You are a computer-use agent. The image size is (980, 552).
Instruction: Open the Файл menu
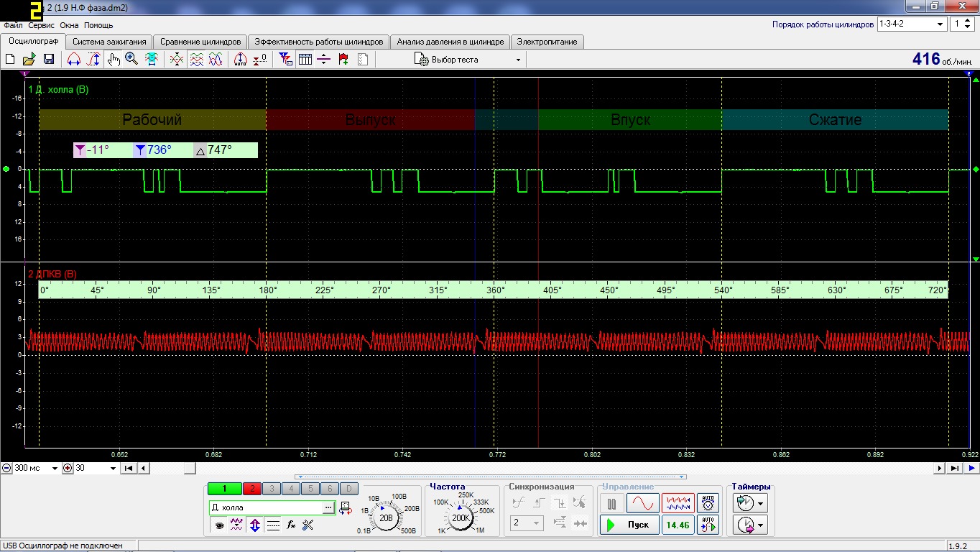pyautogui.click(x=13, y=25)
